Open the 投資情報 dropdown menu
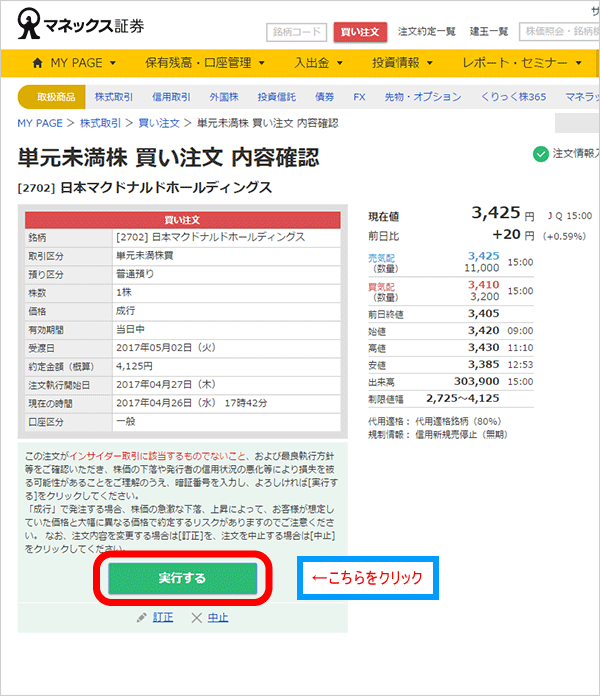The height and width of the screenshot is (696, 600). click(x=402, y=63)
